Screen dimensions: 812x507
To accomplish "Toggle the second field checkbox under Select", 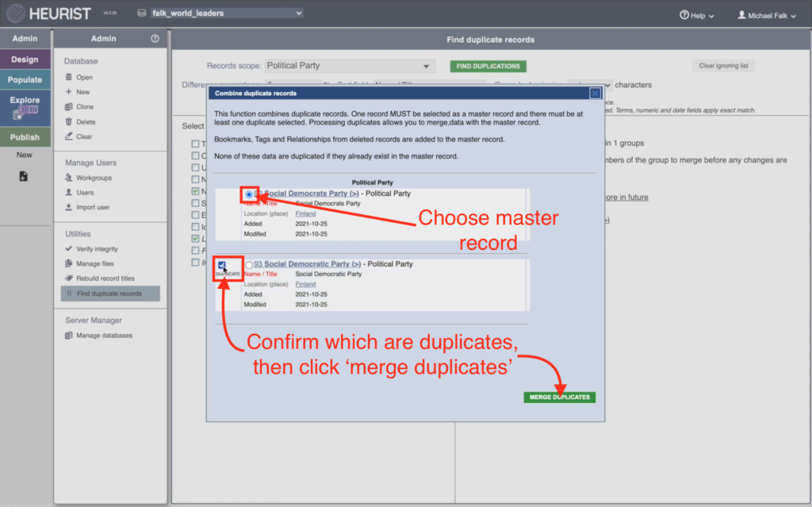I will 195,156.
